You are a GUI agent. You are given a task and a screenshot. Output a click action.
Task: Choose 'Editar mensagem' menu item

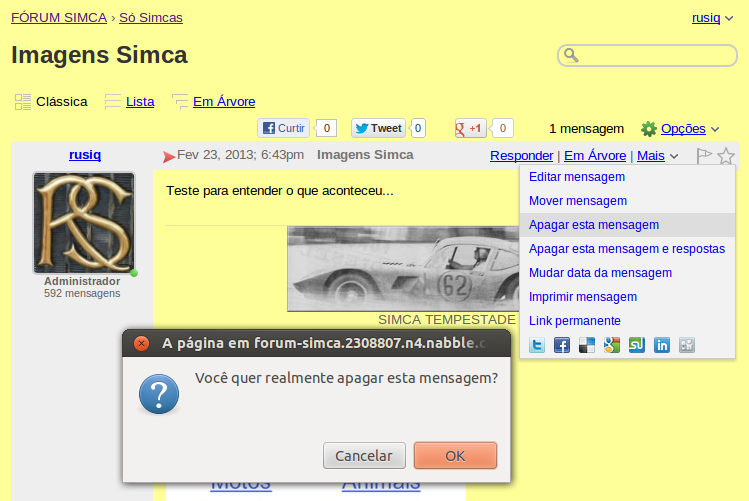[x=576, y=177]
